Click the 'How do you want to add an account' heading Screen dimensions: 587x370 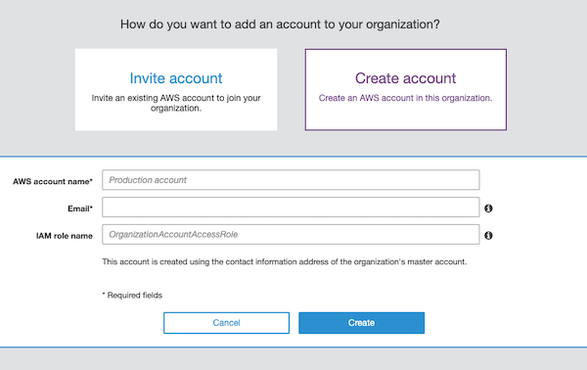coord(280,24)
